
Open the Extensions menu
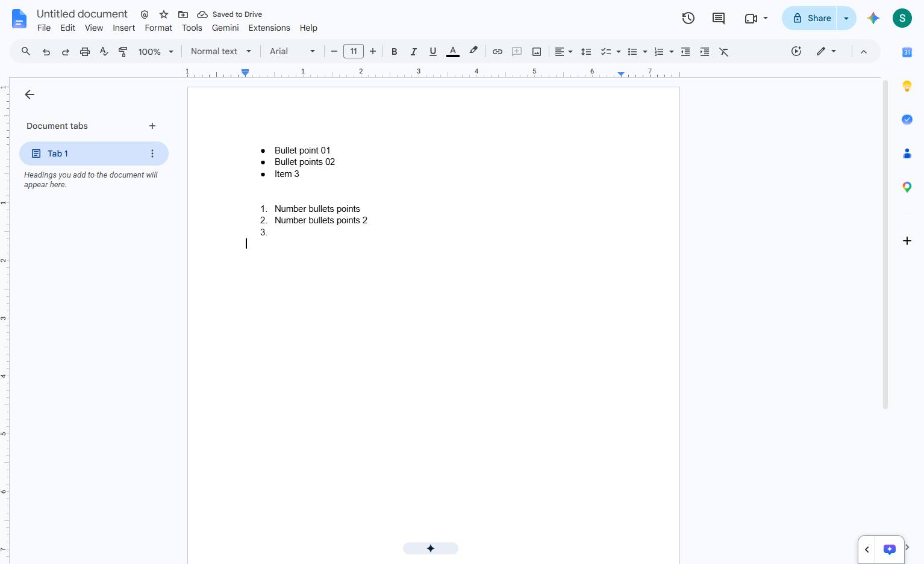point(269,28)
